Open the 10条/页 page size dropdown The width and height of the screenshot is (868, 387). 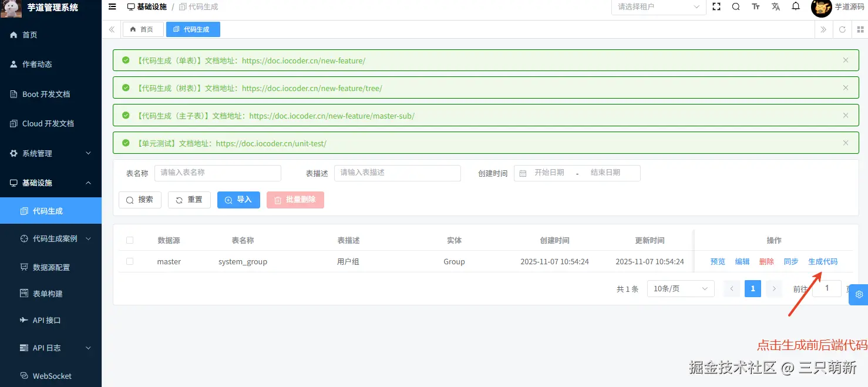coord(681,288)
